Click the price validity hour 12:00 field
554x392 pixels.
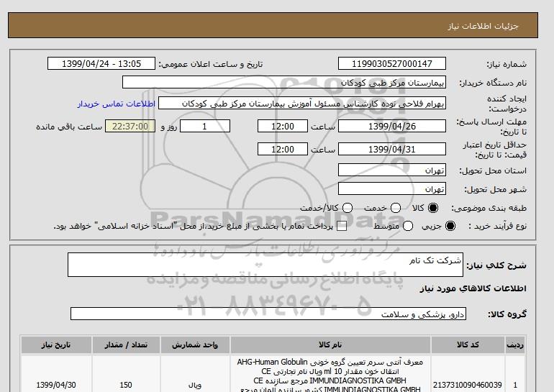click(x=283, y=149)
